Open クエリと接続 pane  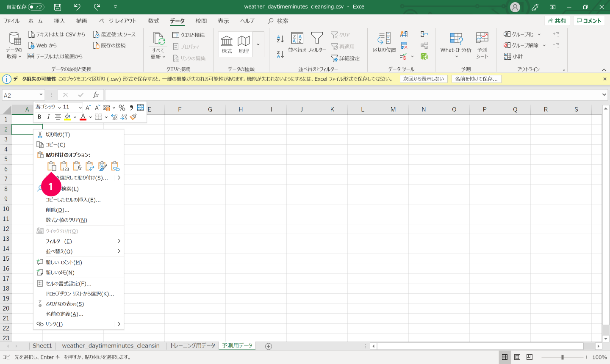[x=189, y=35]
